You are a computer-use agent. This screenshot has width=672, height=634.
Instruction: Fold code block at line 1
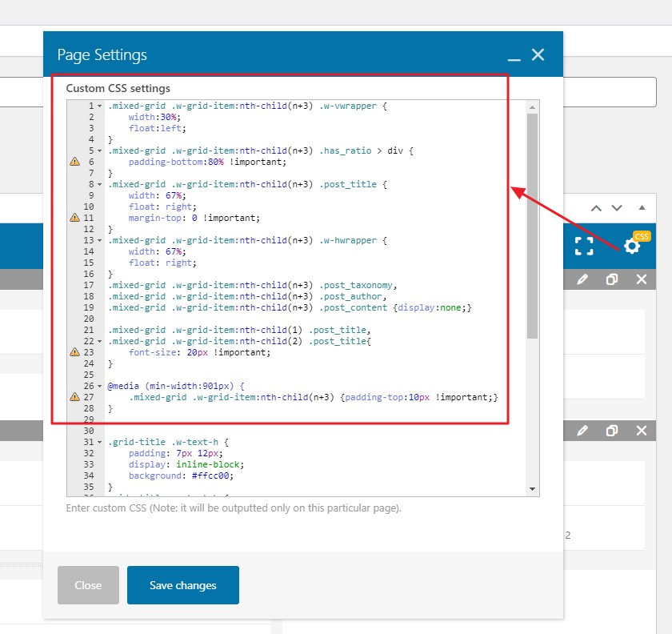click(x=99, y=106)
